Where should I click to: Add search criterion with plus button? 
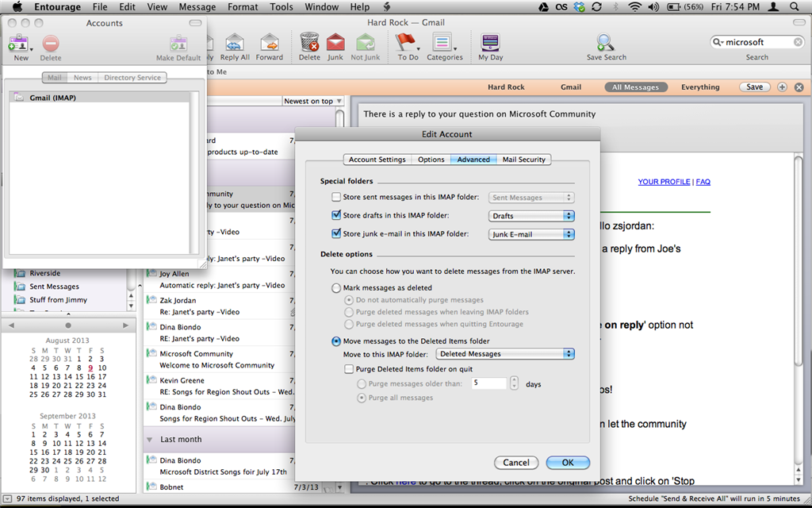pyautogui.click(x=783, y=87)
